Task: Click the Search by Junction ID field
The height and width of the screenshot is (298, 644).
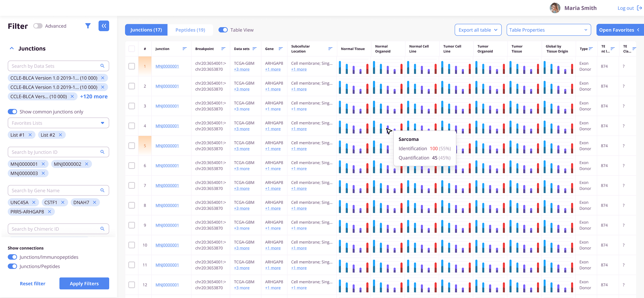Action: pyautogui.click(x=58, y=152)
